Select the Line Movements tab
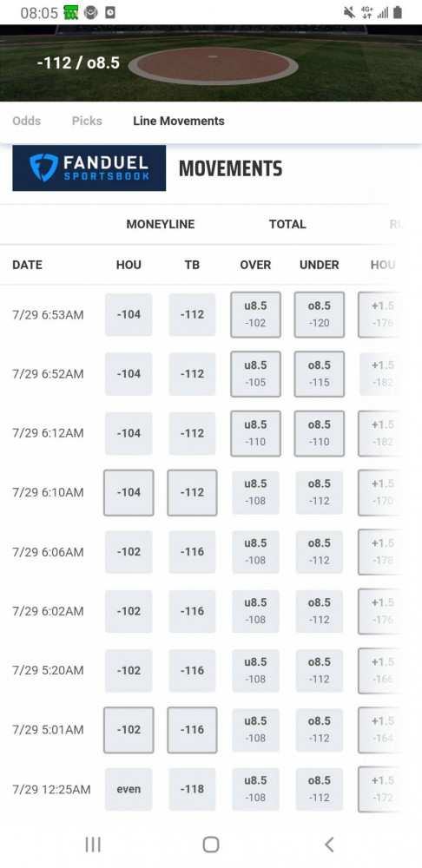Image resolution: width=422 pixels, height=868 pixels. [178, 121]
